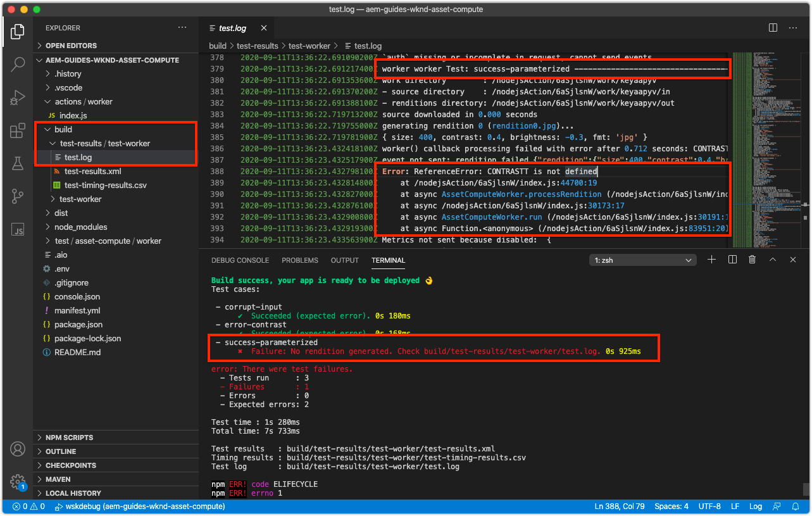Expand the node_modules folder
The width and height of the screenshot is (812, 516).
80,227
